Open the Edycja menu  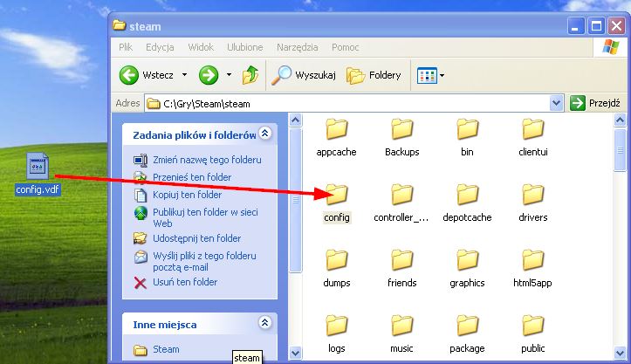coord(160,47)
